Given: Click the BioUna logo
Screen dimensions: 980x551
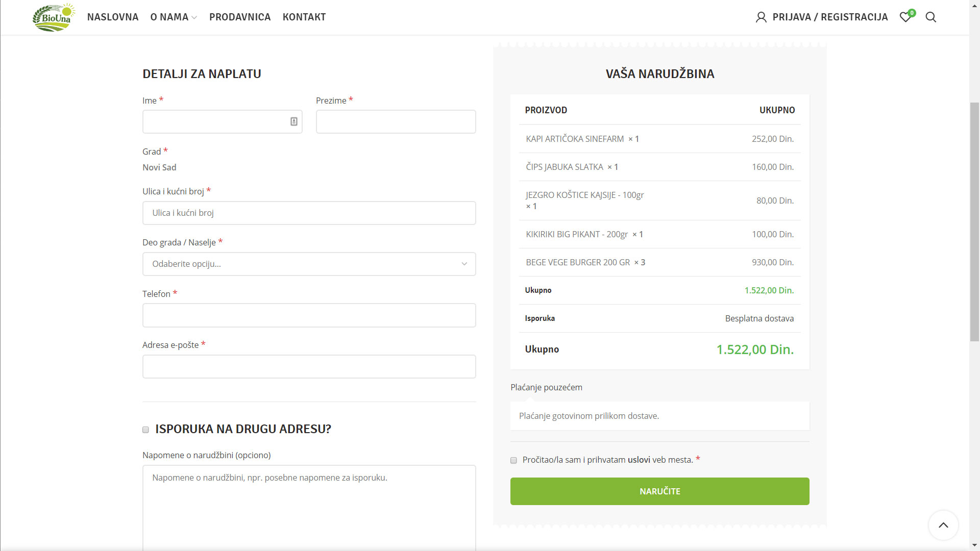Looking at the screenshot, I should (54, 17).
